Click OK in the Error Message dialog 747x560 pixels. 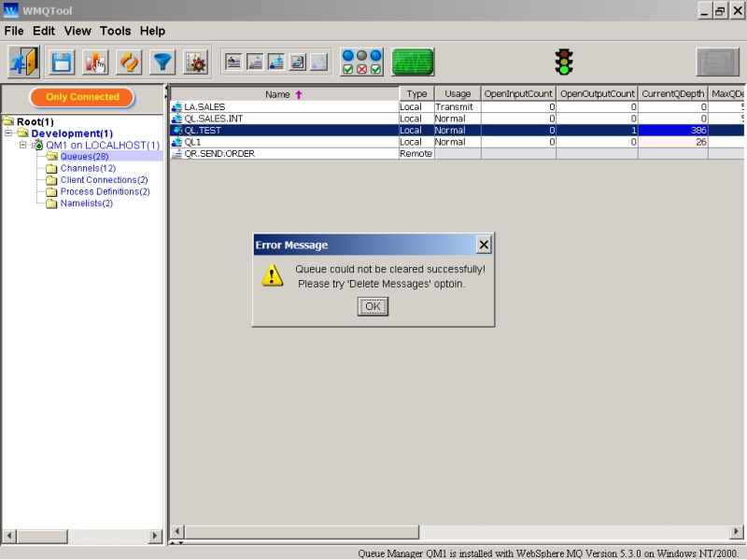point(373,306)
